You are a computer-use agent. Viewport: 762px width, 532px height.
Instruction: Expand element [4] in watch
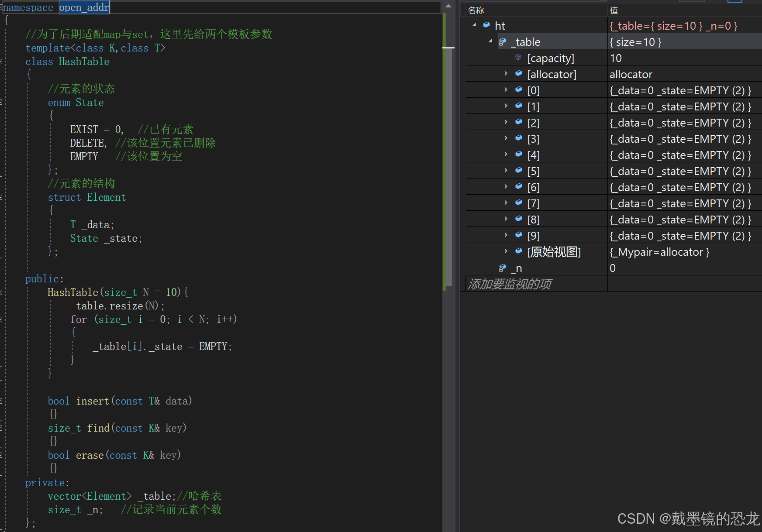(506, 154)
